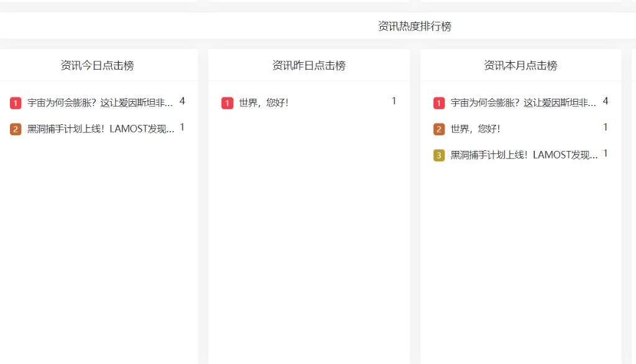Click count 4 beside top article in 资讯今日点击榜
The height and width of the screenshot is (364, 636).
pos(182,101)
